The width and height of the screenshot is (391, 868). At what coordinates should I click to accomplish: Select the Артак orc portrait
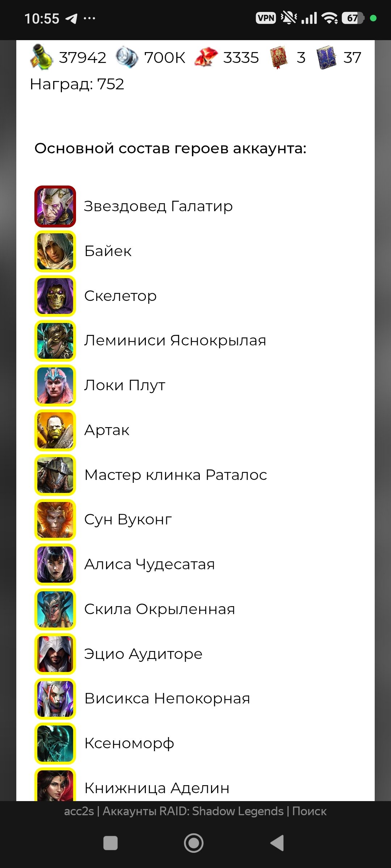pos(55,430)
